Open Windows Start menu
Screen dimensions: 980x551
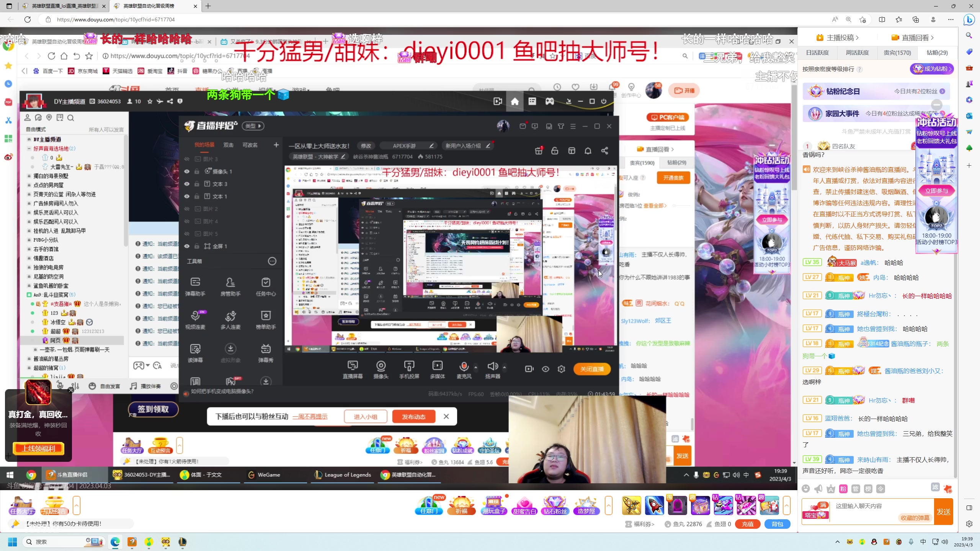coord(12,542)
